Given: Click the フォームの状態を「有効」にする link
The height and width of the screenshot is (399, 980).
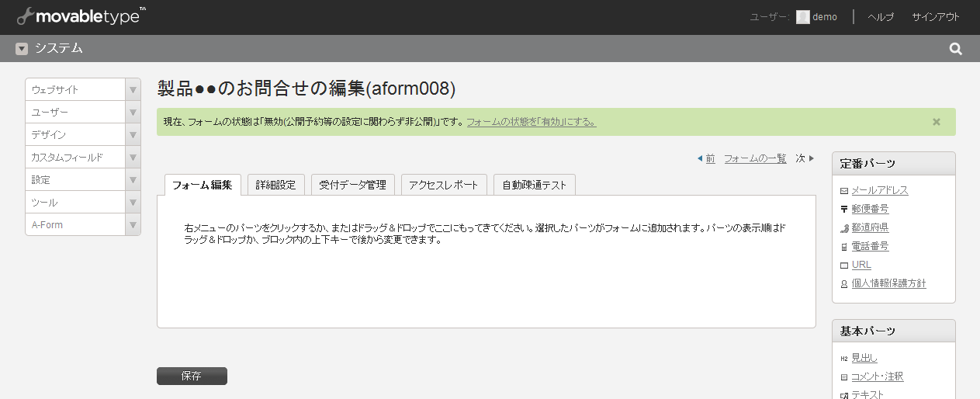Looking at the screenshot, I should (532, 122).
